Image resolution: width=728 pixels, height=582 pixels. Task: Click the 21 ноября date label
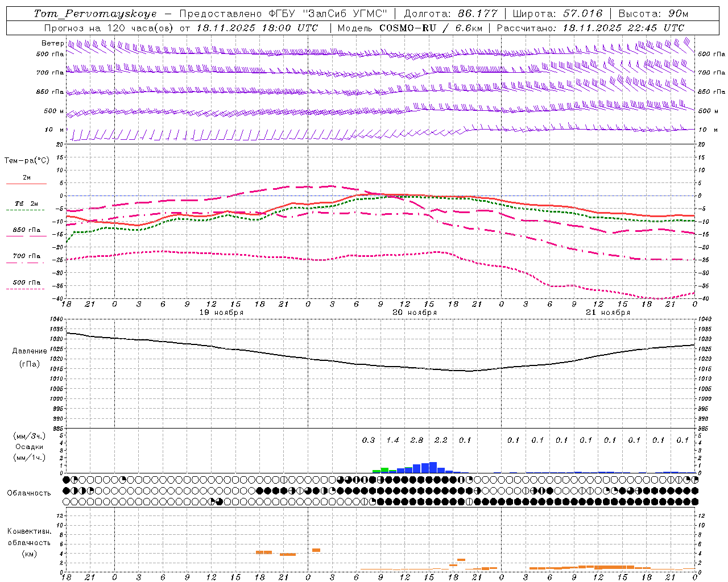click(608, 313)
